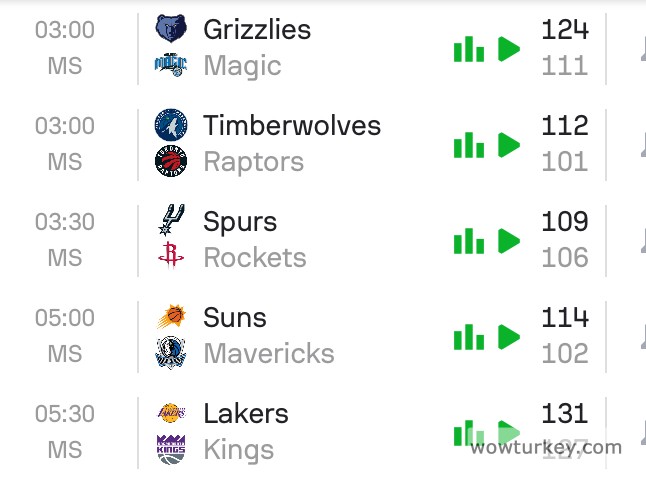Click the Raptors team logo
Image resolution: width=646 pixels, height=491 pixels.
click(171, 162)
